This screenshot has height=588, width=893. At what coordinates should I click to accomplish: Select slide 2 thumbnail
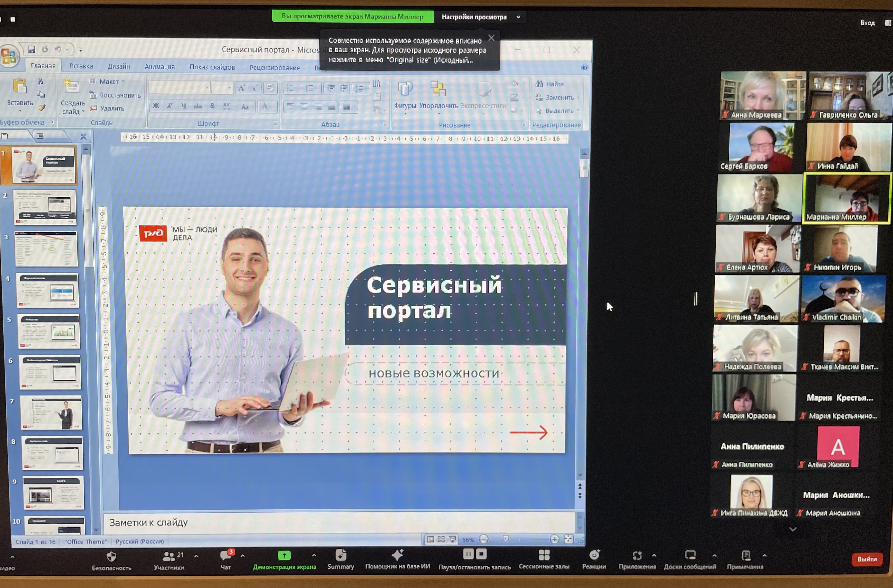(45, 207)
